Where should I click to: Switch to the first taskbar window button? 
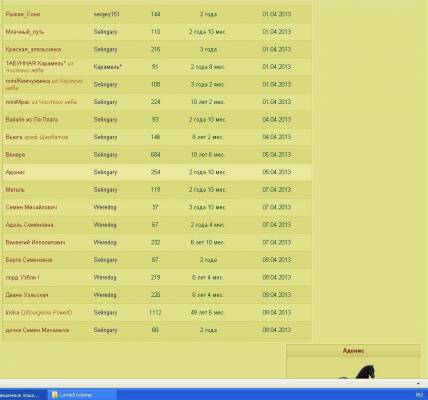point(23,395)
